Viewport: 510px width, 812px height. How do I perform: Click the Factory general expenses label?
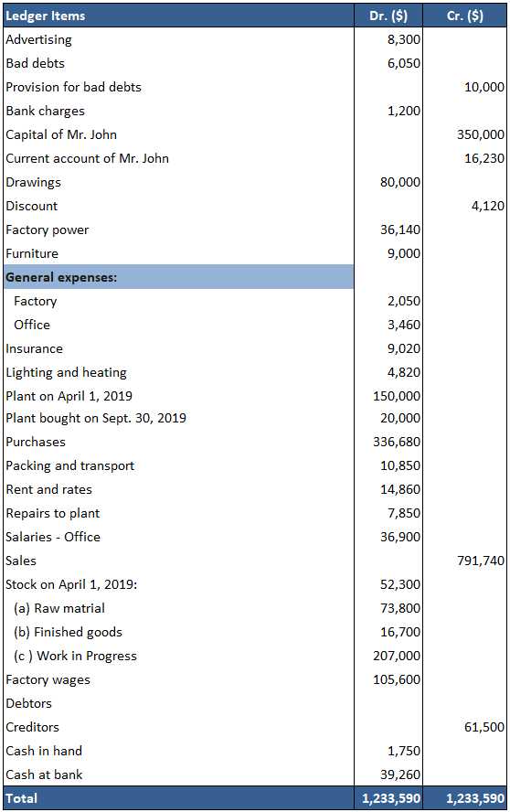click(36, 302)
